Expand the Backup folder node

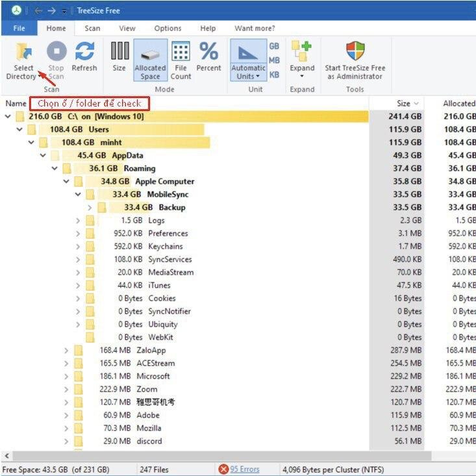tap(90, 207)
